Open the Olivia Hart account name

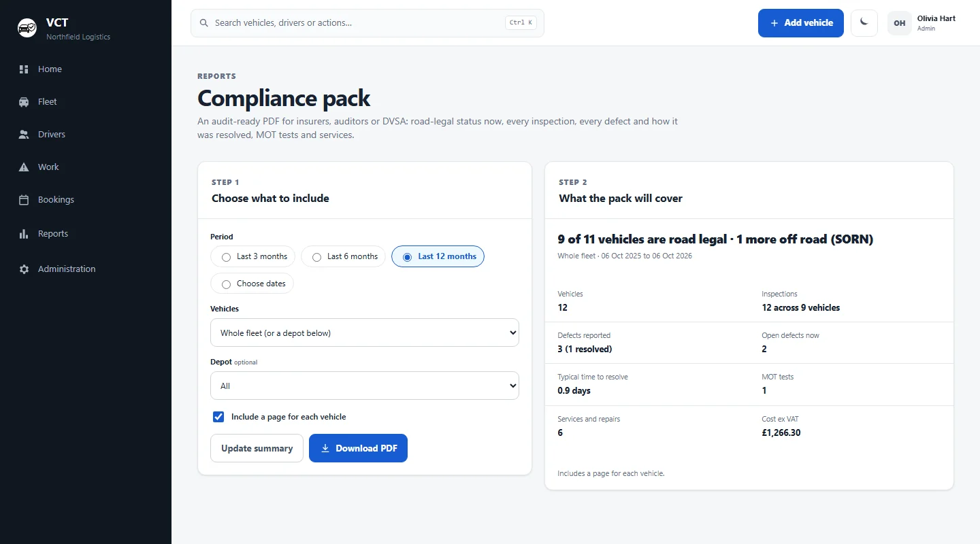[936, 18]
